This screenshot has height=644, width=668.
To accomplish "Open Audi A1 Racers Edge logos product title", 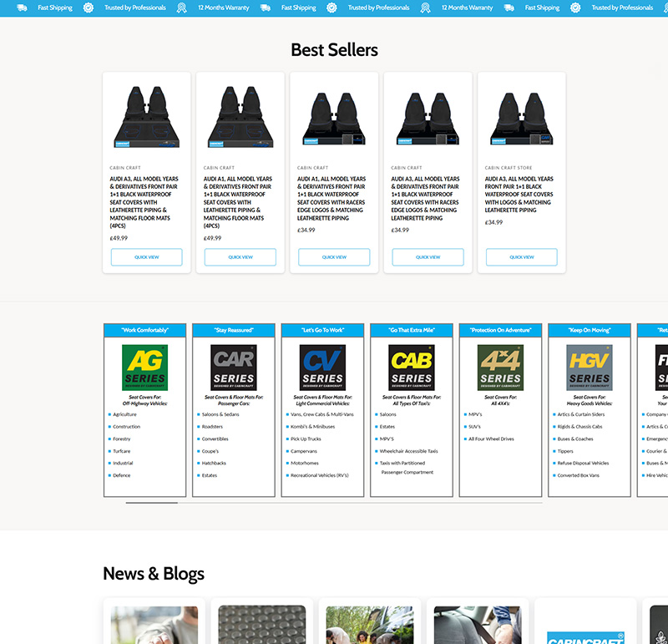I will pyautogui.click(x=331, y=198).
